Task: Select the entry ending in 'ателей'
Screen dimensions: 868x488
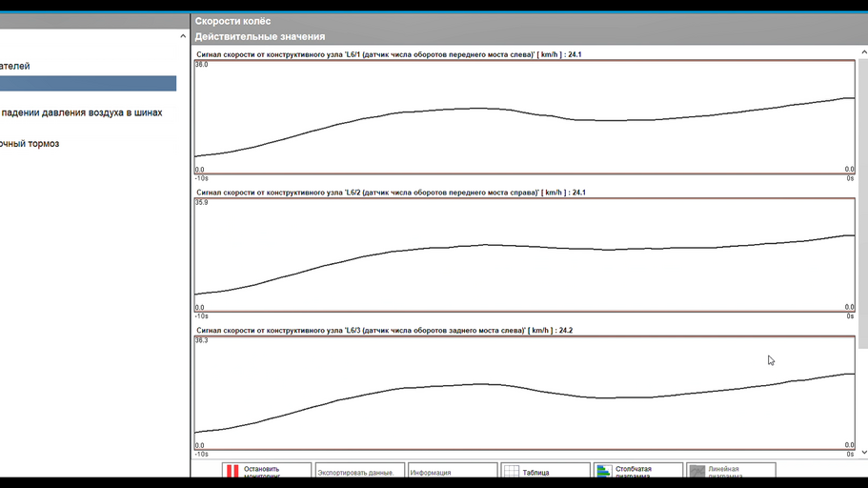Action: [15, 66]
